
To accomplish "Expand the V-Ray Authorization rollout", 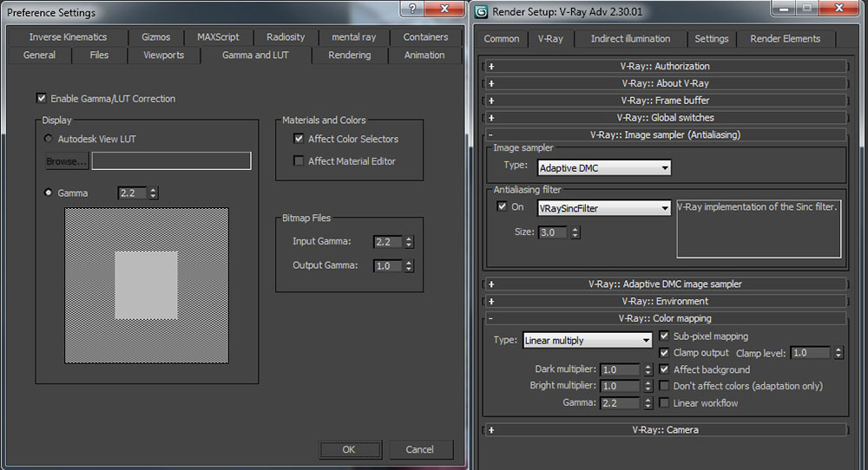I will [x=665, y=66].
